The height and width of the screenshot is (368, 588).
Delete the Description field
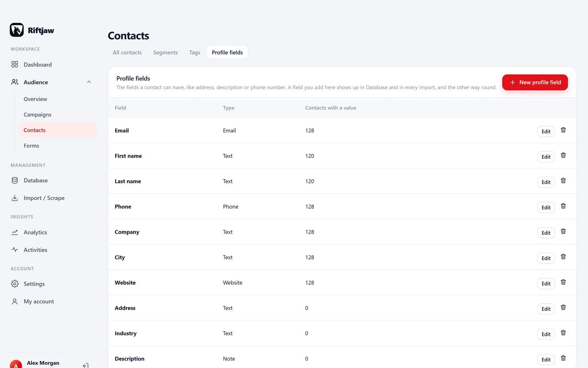(x=563, y=358)
